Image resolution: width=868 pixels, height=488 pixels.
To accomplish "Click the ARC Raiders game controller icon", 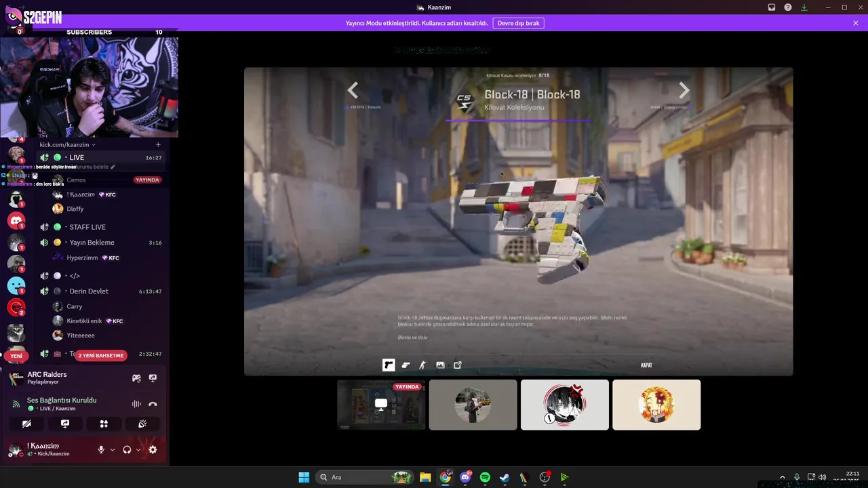I will (136, 378).
